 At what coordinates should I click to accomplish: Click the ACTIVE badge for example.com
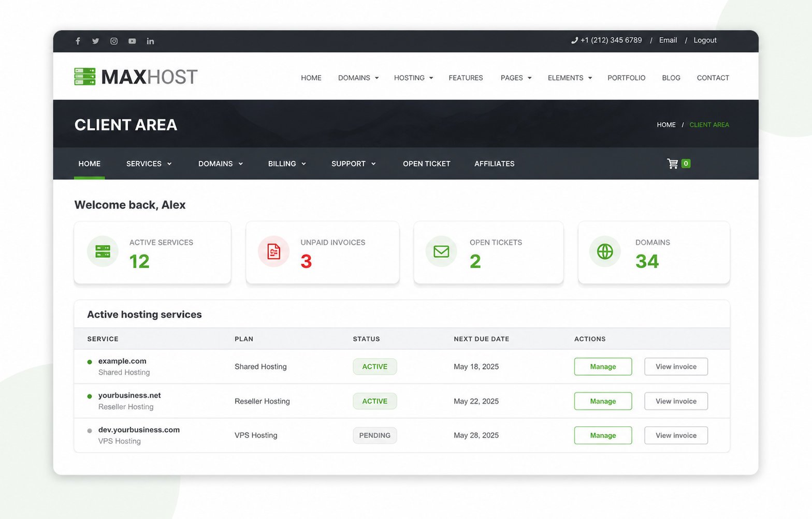[375, 366]
